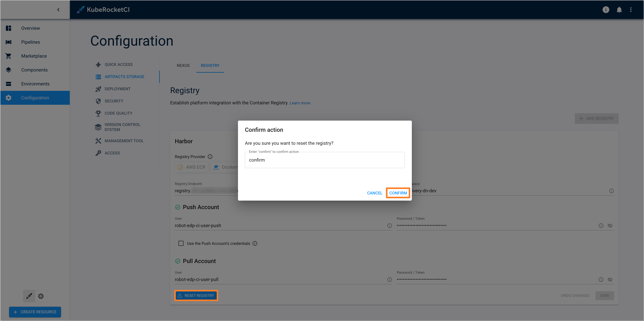This screenshot has width=644, height=321.
Task: Open the three-dot options menu in the top bar
Action: [x=631, y=9]
